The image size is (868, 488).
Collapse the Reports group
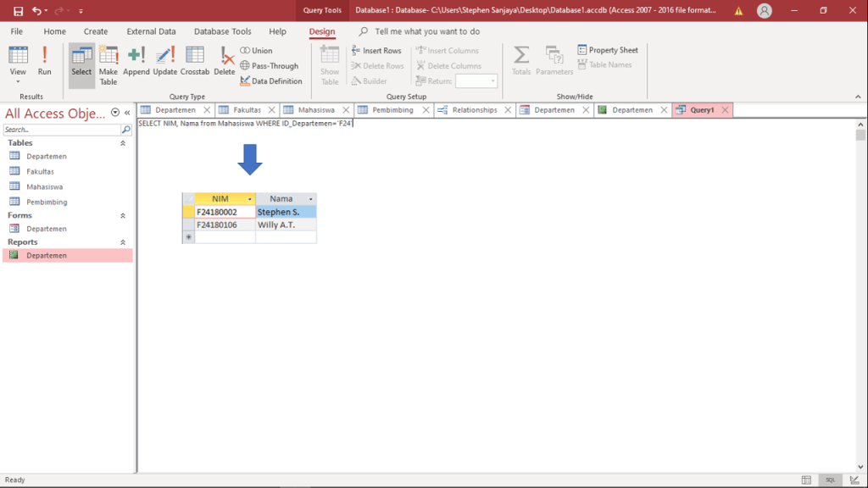click(x=123, y=242)
